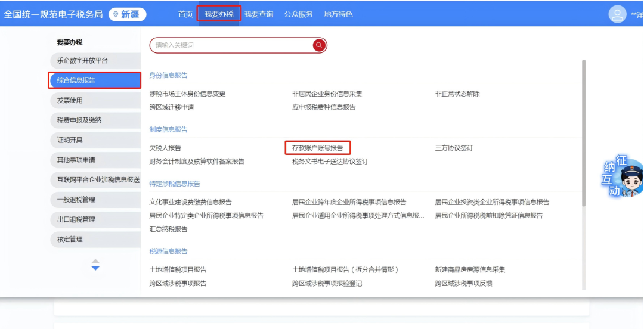Open 税务文书电子送达协议签订 link
Screen dimensions: 644x329
(330, 162)
